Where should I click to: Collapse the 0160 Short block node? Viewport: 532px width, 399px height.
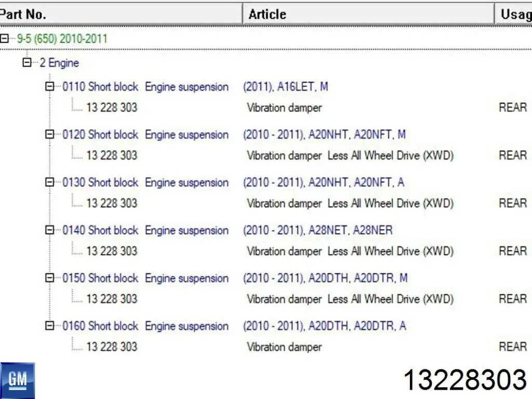[49, 326]
